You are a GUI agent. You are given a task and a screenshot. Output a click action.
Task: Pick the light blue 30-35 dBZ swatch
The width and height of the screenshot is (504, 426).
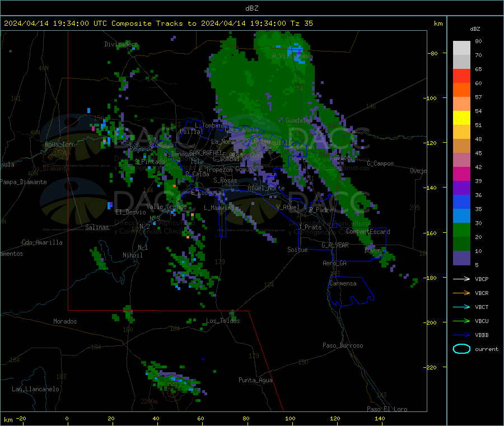click(461, 216)
